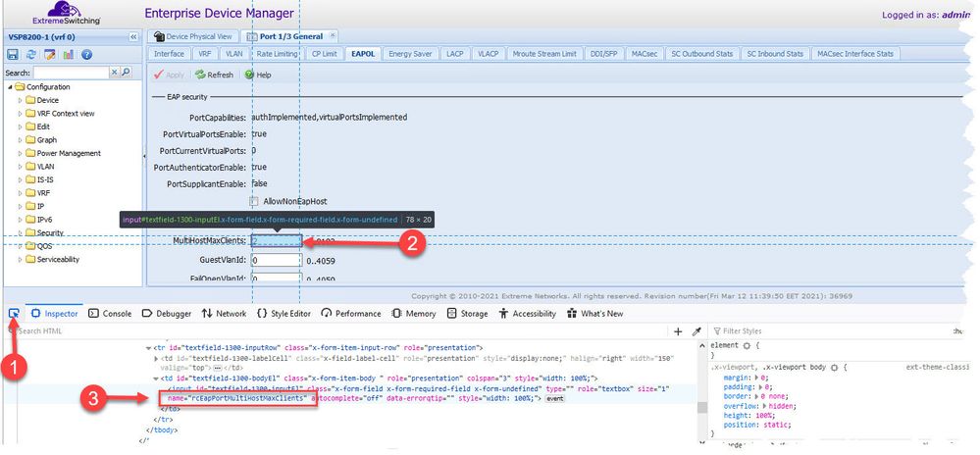Screen dimensions: 980x455
Task: Collapse the left navigation panel
Action: [x=133, y=37]
